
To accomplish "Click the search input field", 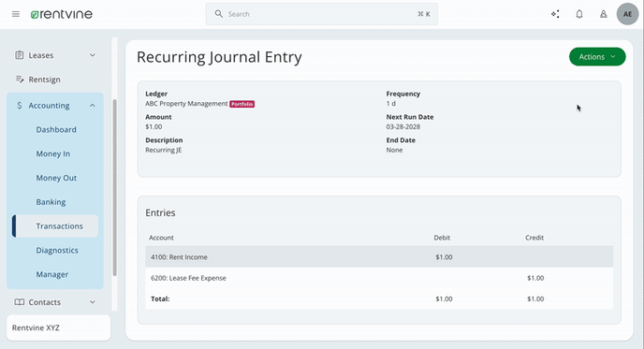I will click(322, 14).
